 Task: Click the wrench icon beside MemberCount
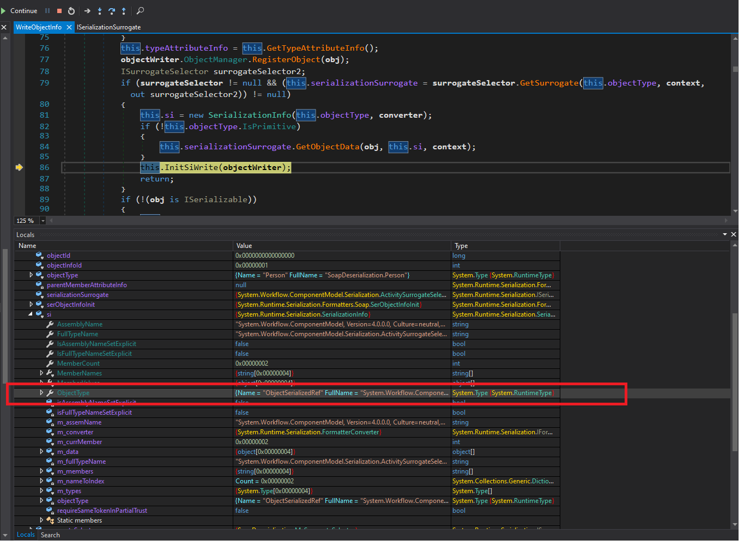[x=50, y=363]
